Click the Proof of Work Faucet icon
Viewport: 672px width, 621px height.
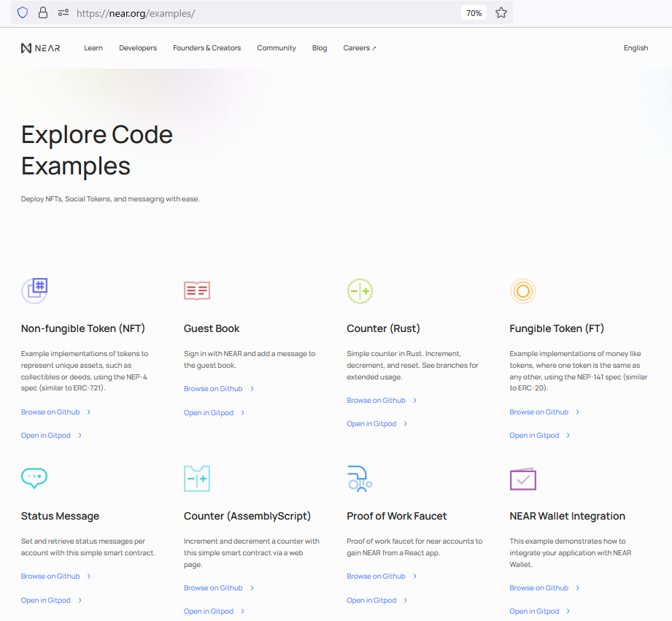360,478
